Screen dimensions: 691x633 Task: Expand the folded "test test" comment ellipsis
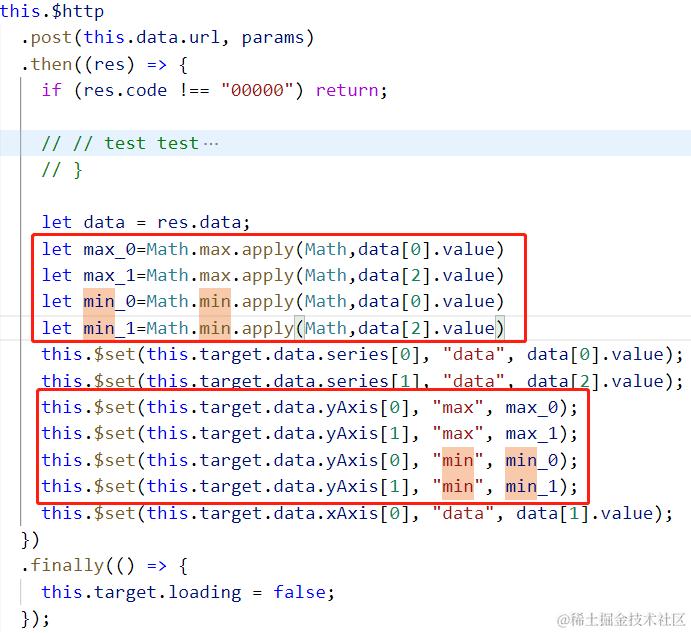(x=211, y=144)
